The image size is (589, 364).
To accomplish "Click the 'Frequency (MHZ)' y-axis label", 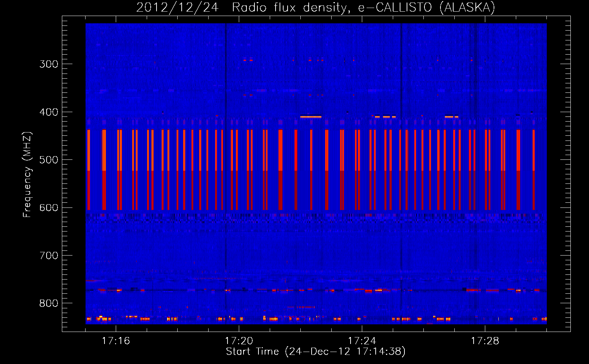I will (27, 174).
